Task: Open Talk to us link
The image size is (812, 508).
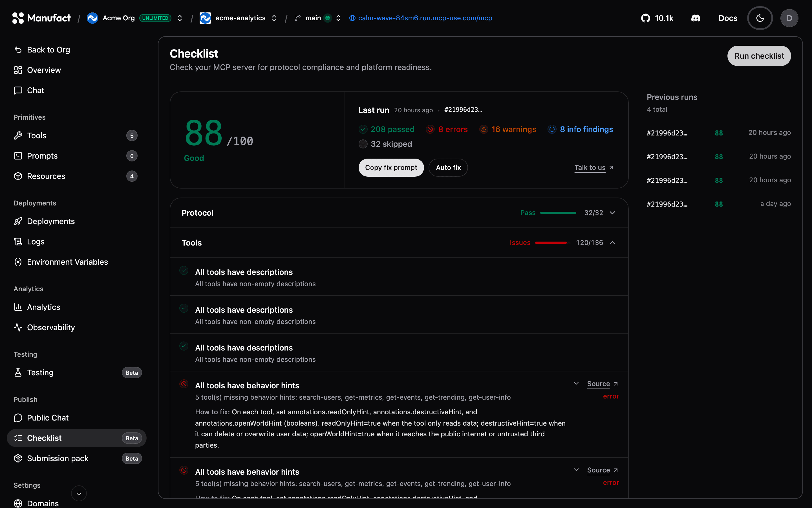Action: coord(594,168)
